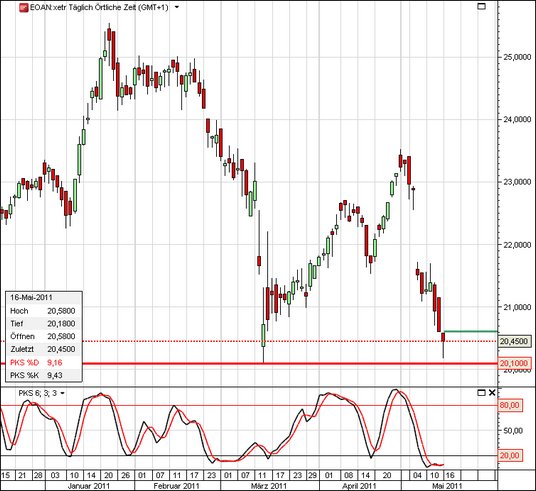Maximize the PKS indicator panel
The height and width of the screenshot is (491, 536).
tap(481, 393)
